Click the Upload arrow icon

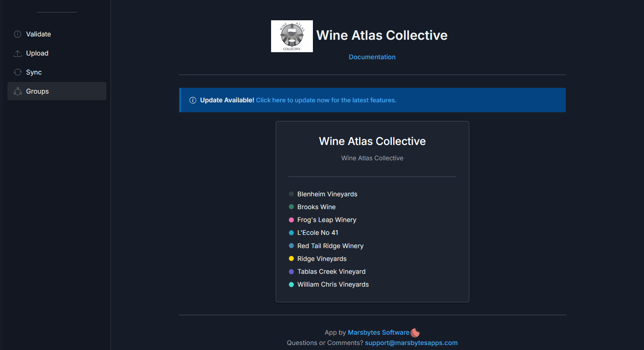click(x=17, y=53)
